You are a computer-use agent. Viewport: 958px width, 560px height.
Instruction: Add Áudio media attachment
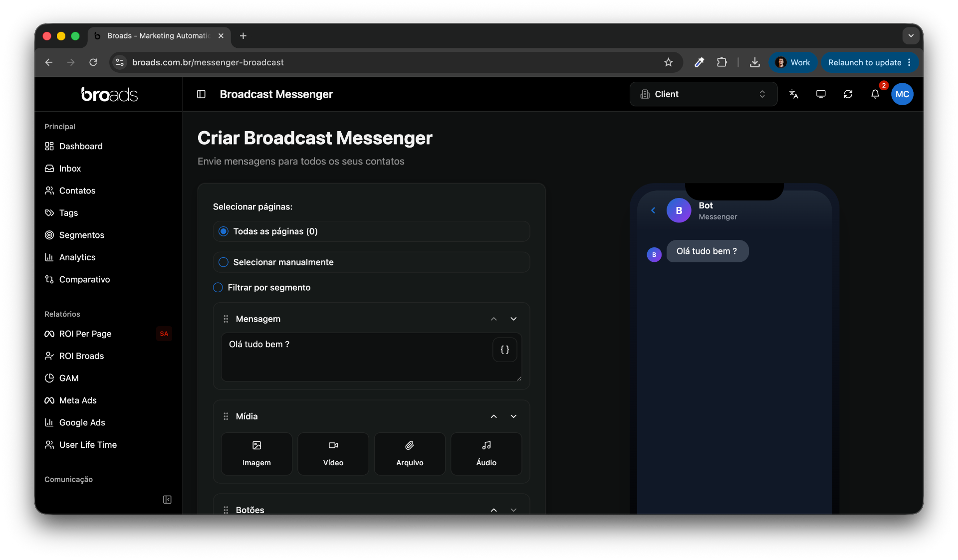coord(486,454)
